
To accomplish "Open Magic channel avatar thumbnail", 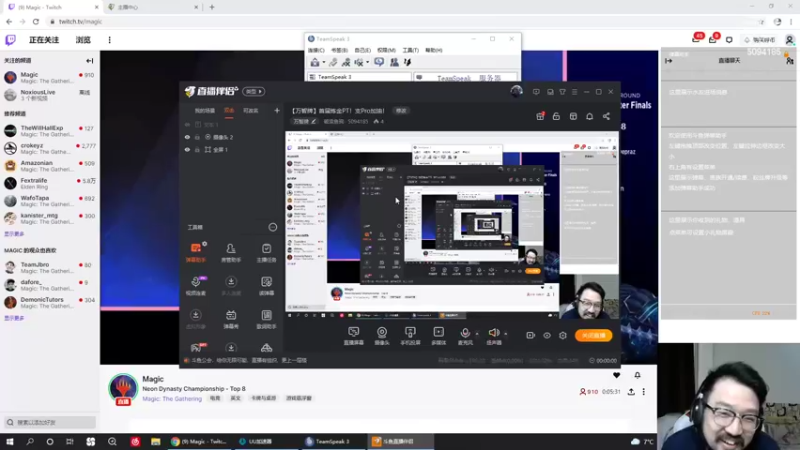I will pyautogui.click(x=123, y=389).
